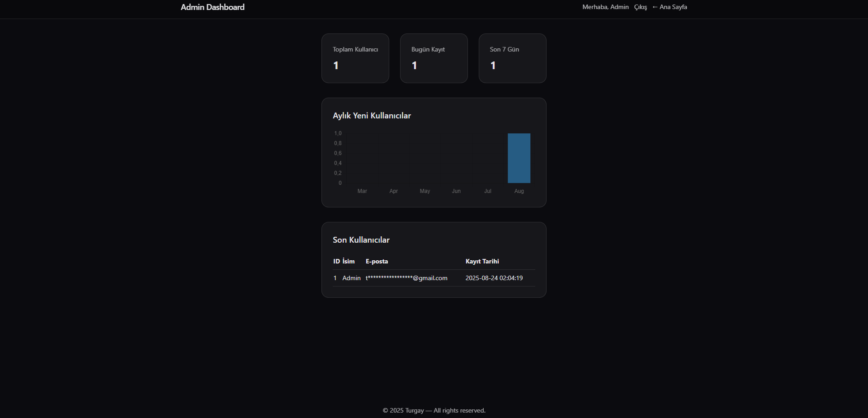Click the ID column header
Screen dimensions: 868x418
[x=336, y=262]
